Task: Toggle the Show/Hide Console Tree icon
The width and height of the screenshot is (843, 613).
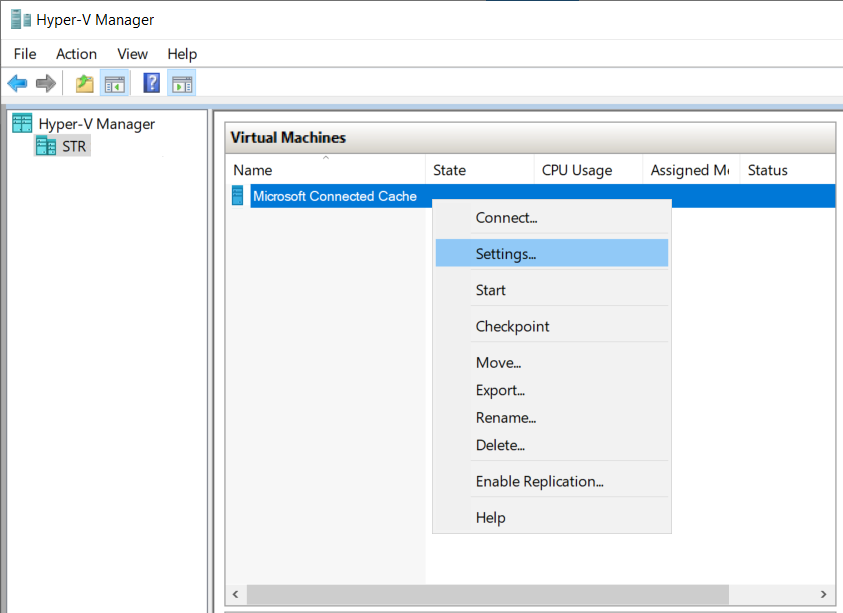Action: [115, 83]
